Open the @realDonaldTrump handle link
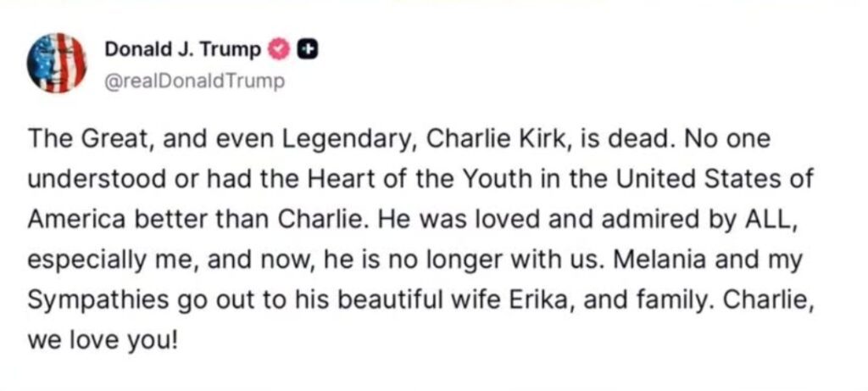 (x=194, y=82)
